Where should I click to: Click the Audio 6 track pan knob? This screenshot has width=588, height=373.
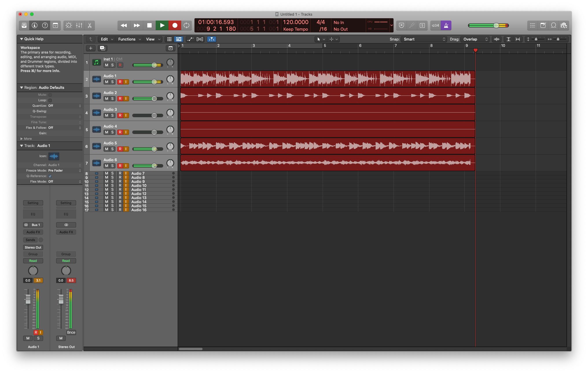170,163
